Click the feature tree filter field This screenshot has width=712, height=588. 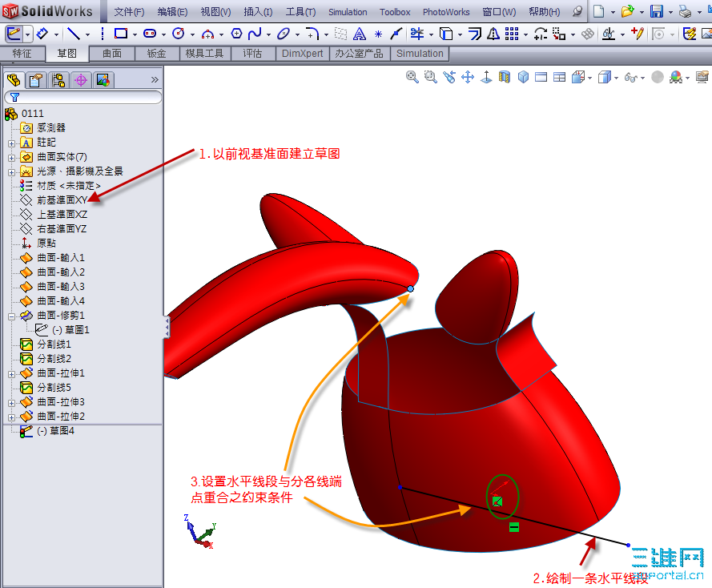(x=83, y=97)
